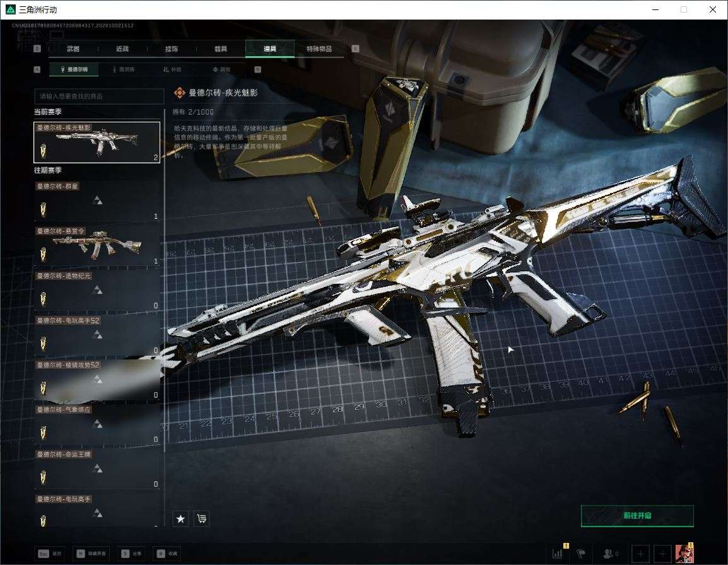Click the Esc 返回 button
Image resolution: width=728 pixels, height=565 pixels.
pos(50,554)
